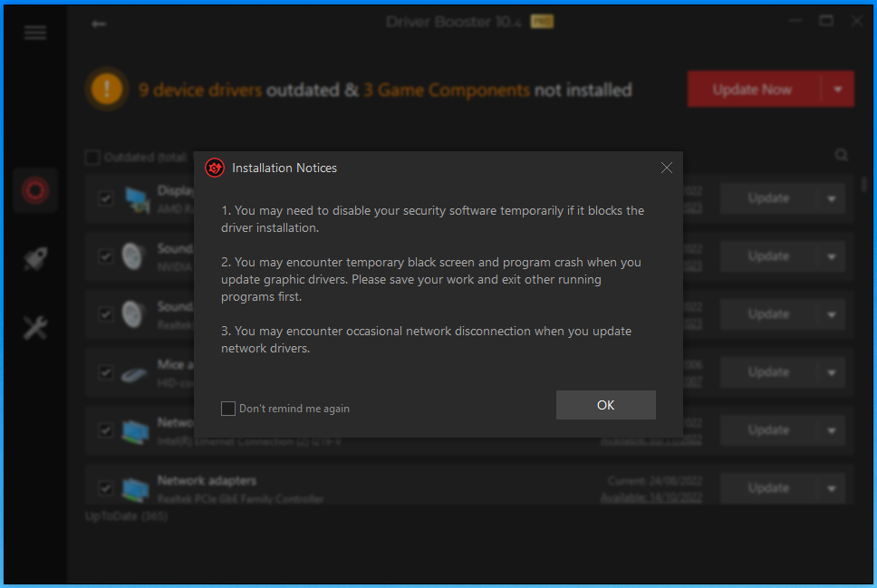Image resolution: width=877 pixels, height=588 pixels.
Task: Open the Tools wrench sidebar icon
Action: click(35, 328)
